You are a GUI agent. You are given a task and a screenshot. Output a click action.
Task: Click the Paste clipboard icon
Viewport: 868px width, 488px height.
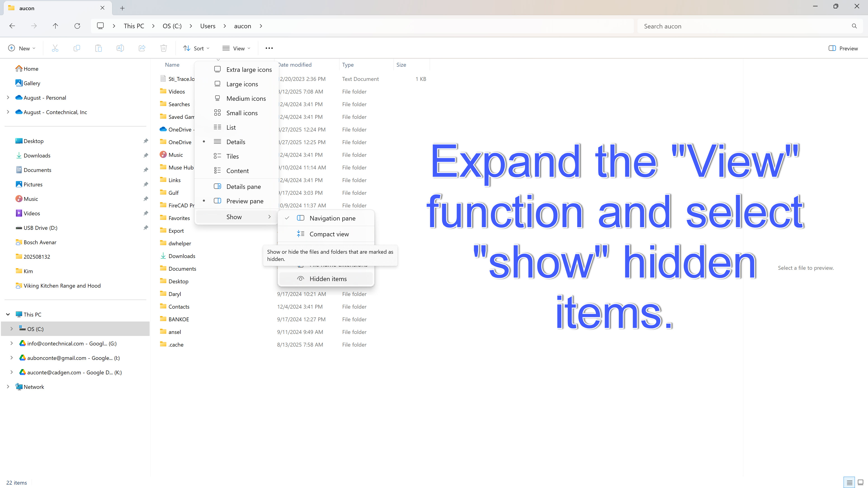(98, 48)
